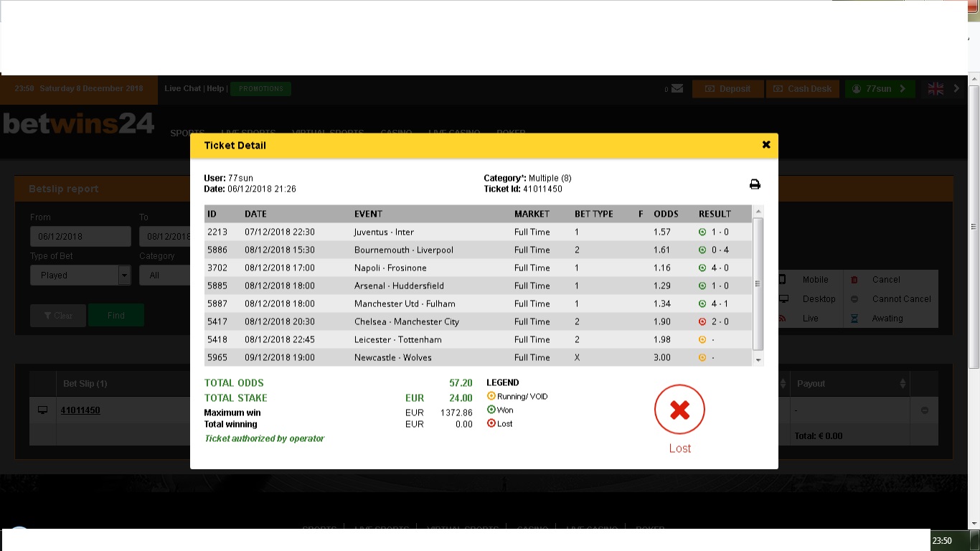The height and width of the screenshot is (551, 980).
Task: Click the Cannot Cancel legend icon
Action: pos(854,299)
